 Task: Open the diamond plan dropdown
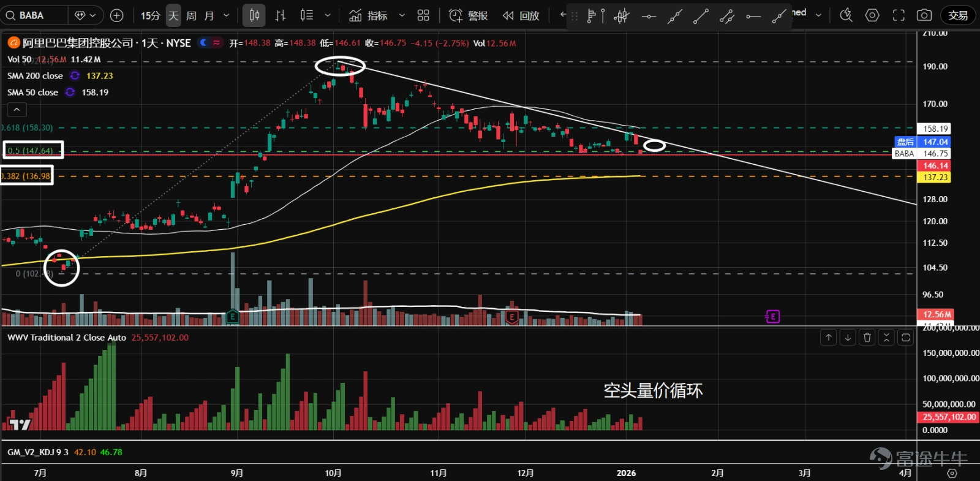[x=85, y=15]
